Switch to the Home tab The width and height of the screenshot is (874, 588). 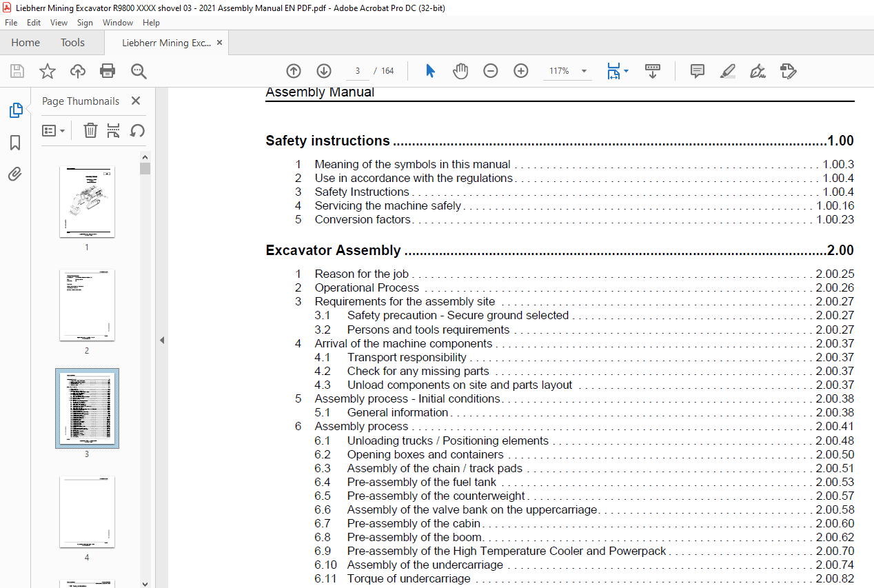(x=26, y=43)
